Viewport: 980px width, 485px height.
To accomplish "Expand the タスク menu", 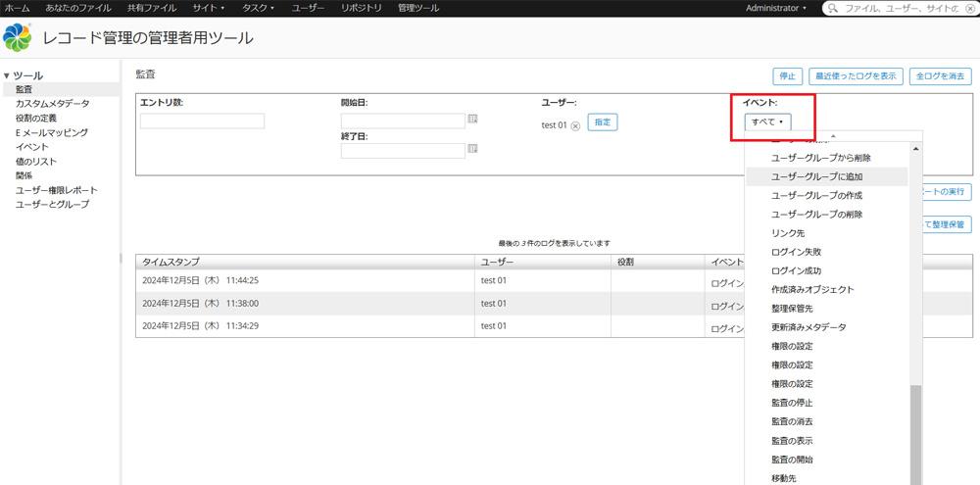I will (258, 8).
